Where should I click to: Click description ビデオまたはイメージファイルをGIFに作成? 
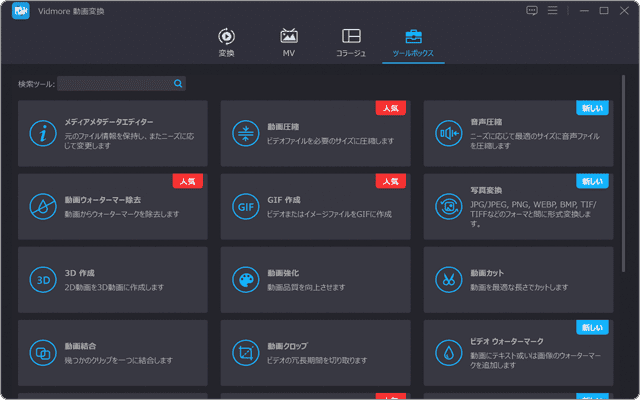click(330, 214)
